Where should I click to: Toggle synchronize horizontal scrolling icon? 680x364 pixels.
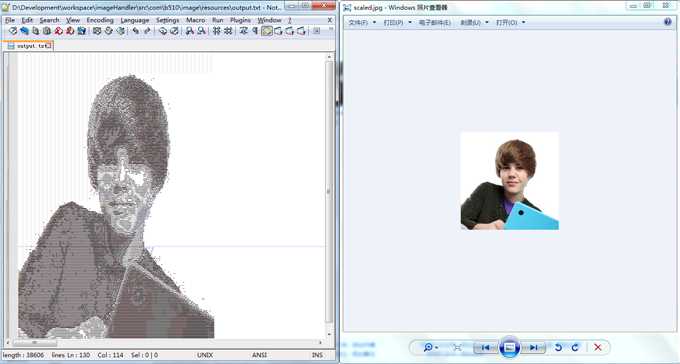228,31
